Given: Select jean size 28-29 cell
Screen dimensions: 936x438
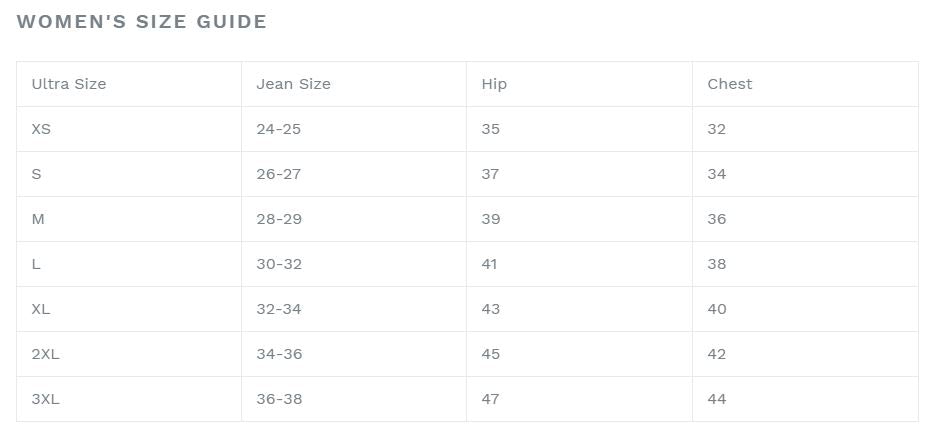Looking at the screenshot, I should coord(278,219).
